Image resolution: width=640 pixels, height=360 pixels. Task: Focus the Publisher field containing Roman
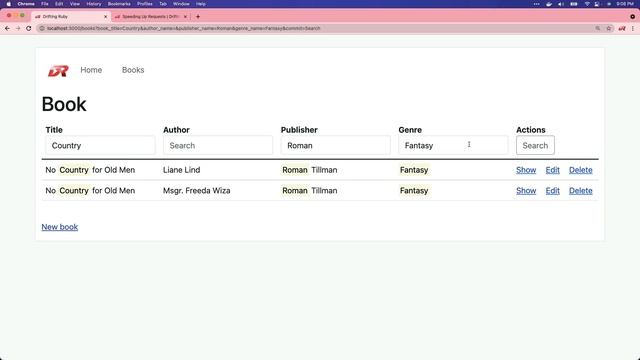[x=336, y=145]
